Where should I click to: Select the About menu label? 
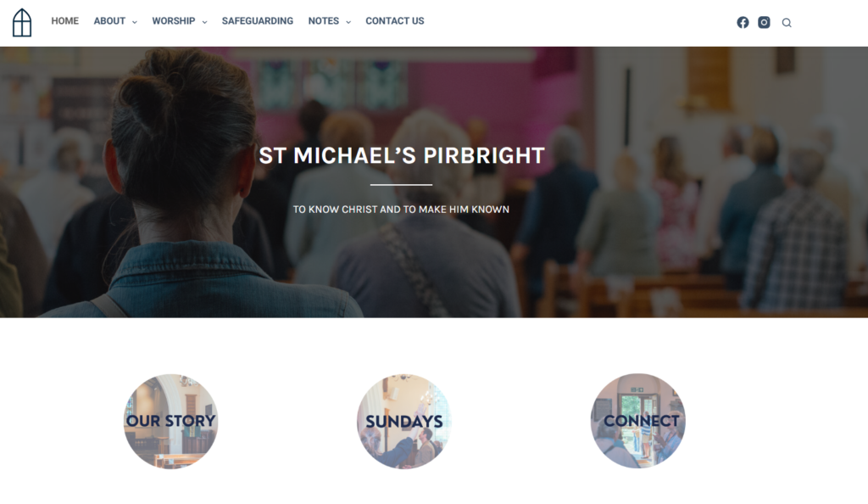point(109,21)
